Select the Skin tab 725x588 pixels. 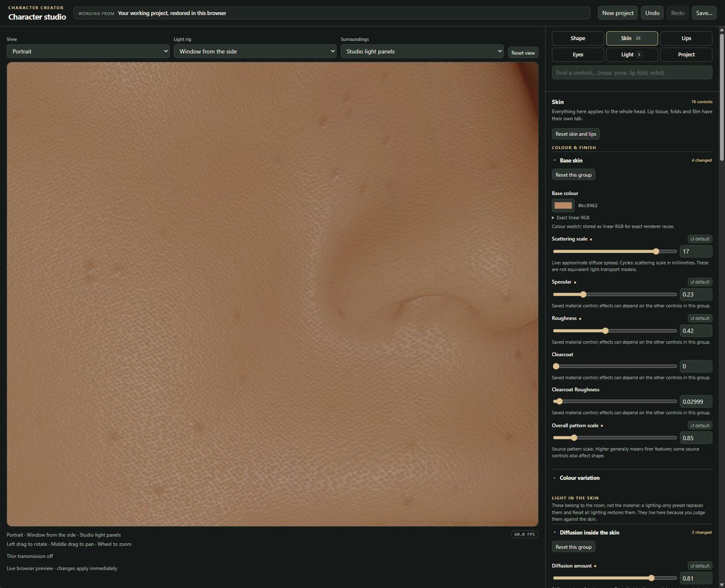632,39
